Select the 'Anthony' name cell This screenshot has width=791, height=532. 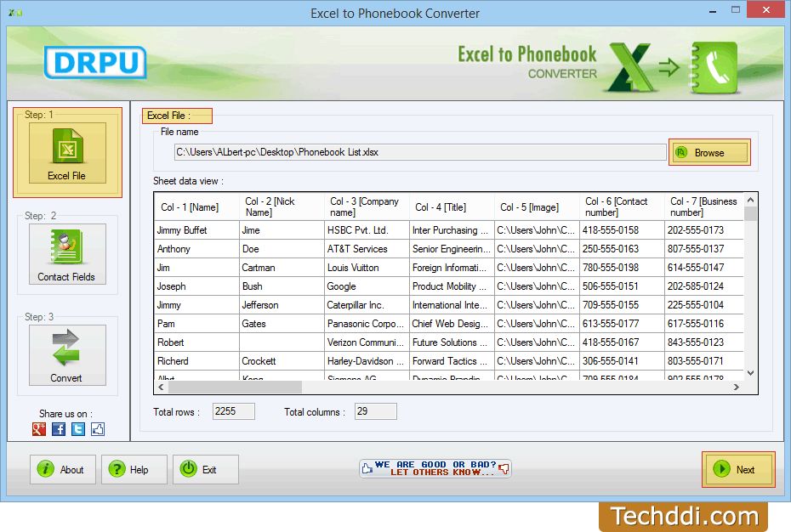[x=196, y=249]
